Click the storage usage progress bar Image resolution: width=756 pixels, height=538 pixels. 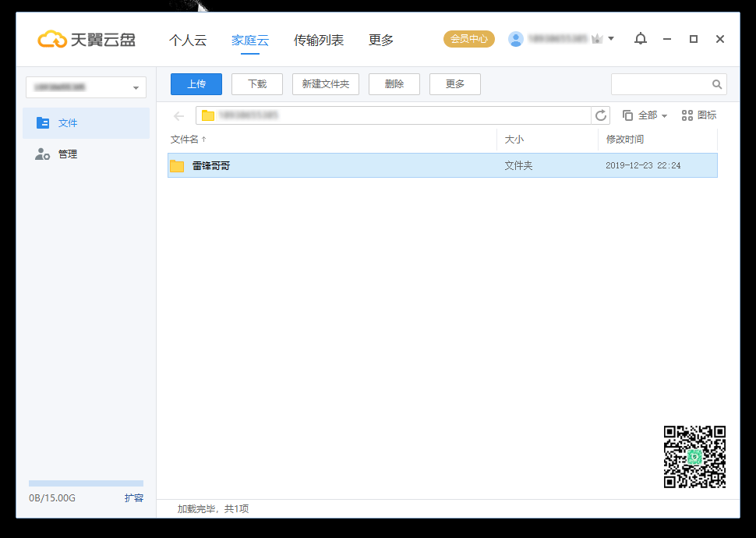(86, 483)
